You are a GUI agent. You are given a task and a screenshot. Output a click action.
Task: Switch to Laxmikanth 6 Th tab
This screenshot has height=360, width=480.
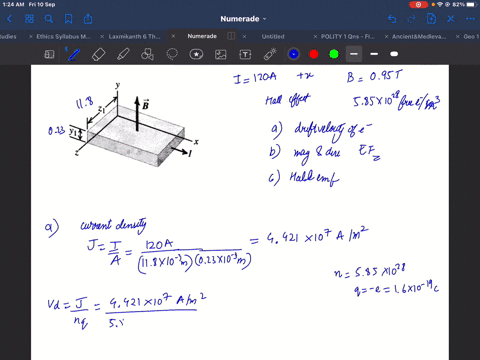pyautogui.click(x=134, y=36)
